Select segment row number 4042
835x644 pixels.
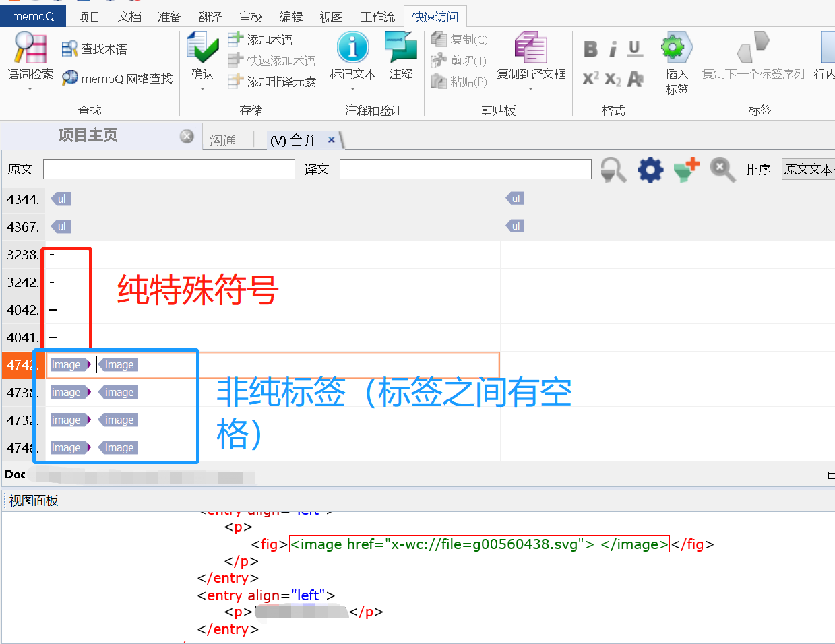23,310
